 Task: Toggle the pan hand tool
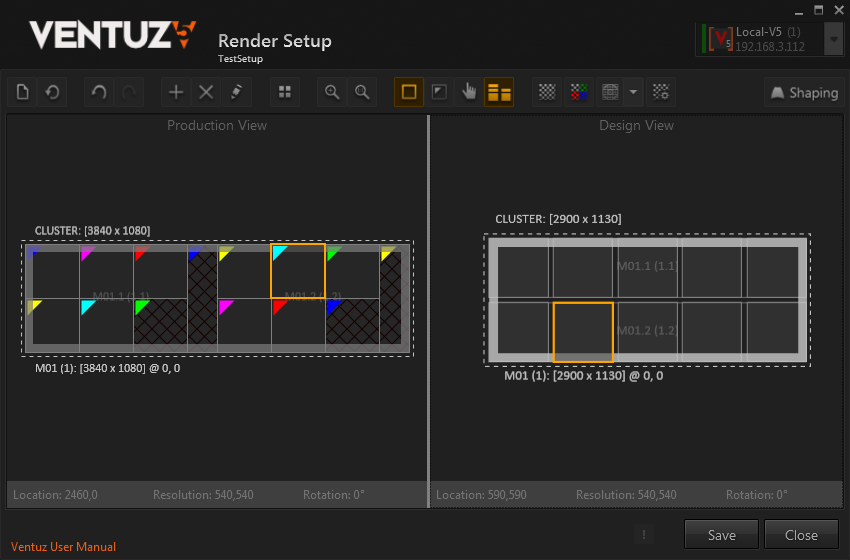[469, 92]
